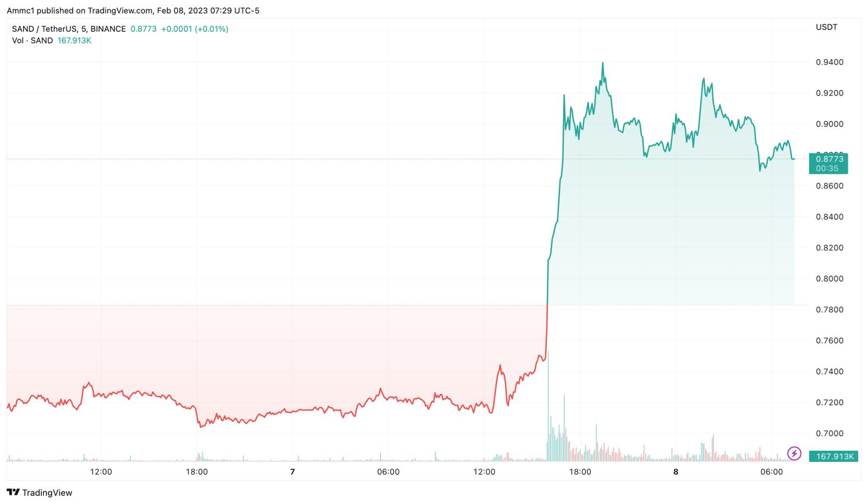Select the SAND / TetherUS symbol title
This screenshot has height=504, width=868.
pos(69,29)
